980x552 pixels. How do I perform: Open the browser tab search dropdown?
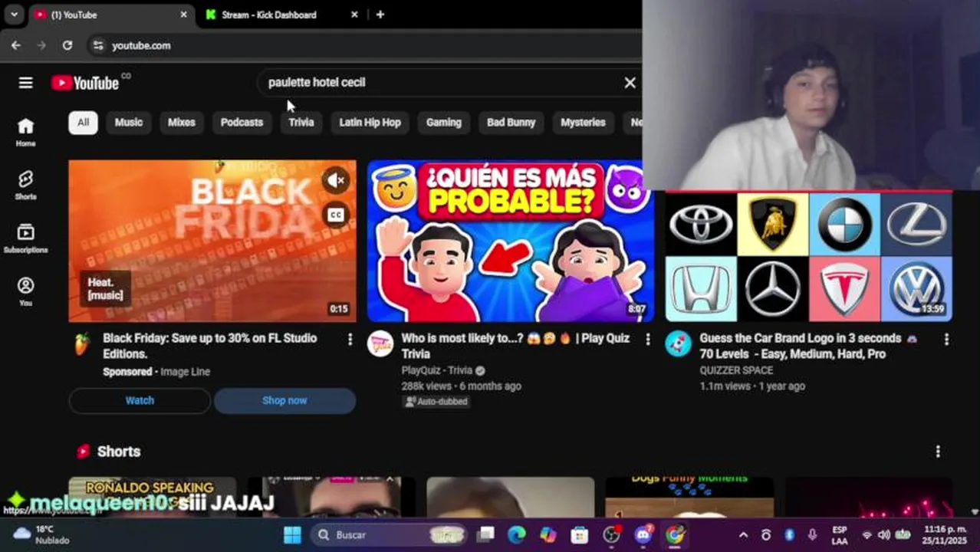(14, 15)
